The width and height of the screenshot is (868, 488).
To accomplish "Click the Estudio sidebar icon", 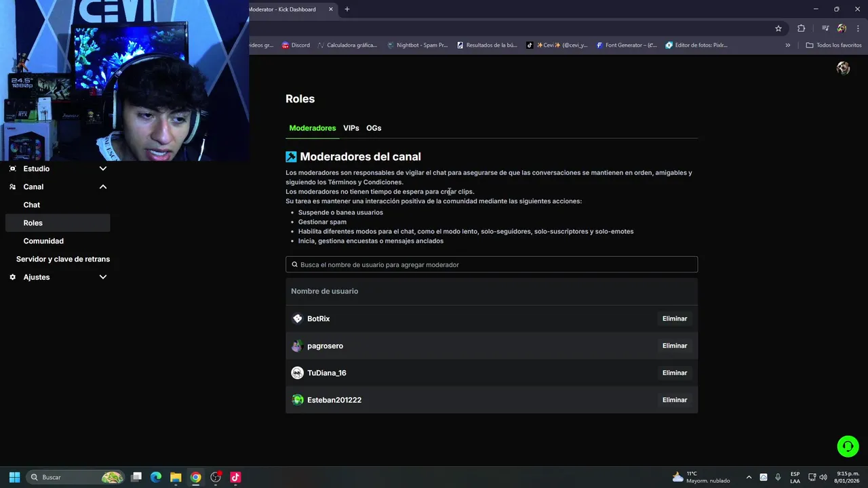I will (12, 169).
